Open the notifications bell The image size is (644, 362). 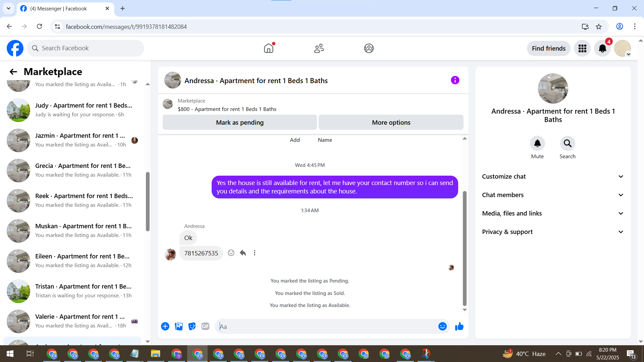[602, 48]
